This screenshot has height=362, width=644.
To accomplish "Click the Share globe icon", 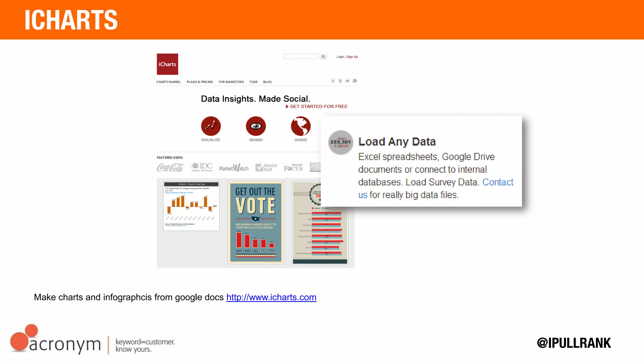I will [x=301, y=126].
